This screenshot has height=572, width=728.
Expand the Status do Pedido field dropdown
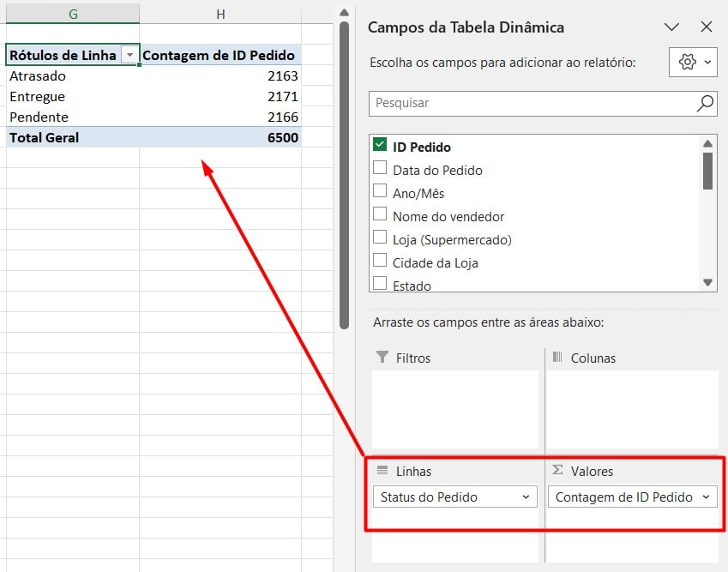[525, 497]
